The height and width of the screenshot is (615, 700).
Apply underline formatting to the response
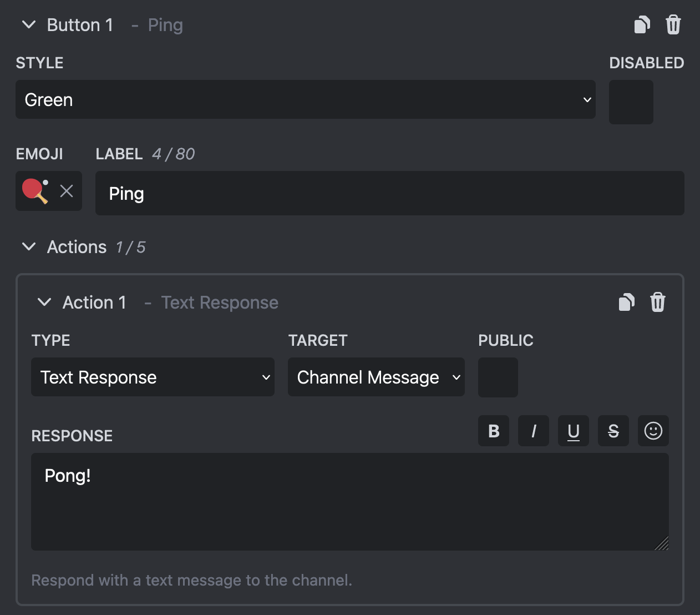pos(573,431)
